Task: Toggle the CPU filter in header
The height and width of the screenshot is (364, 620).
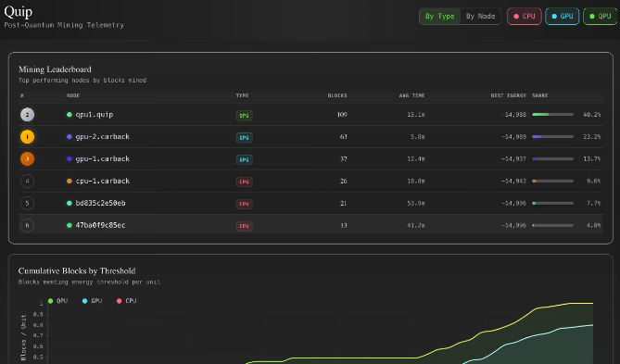Action: pos(525,16)
